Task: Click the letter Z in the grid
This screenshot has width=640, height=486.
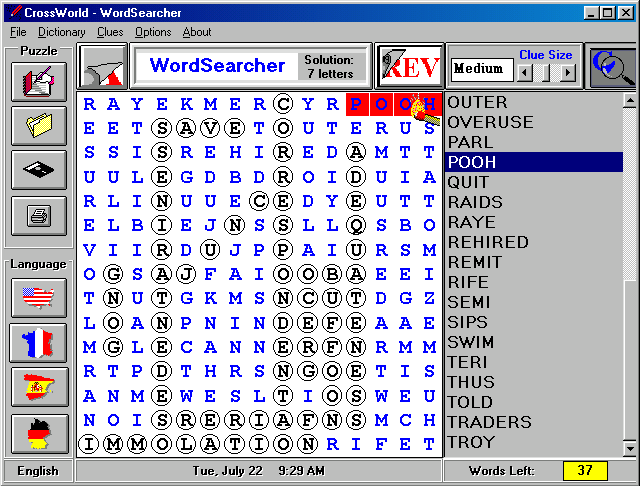Action: 429,298
